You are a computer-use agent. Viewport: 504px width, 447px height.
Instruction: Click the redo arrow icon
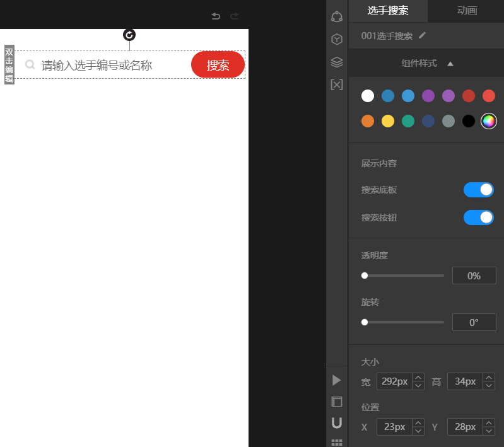click(x=235, y=16)
